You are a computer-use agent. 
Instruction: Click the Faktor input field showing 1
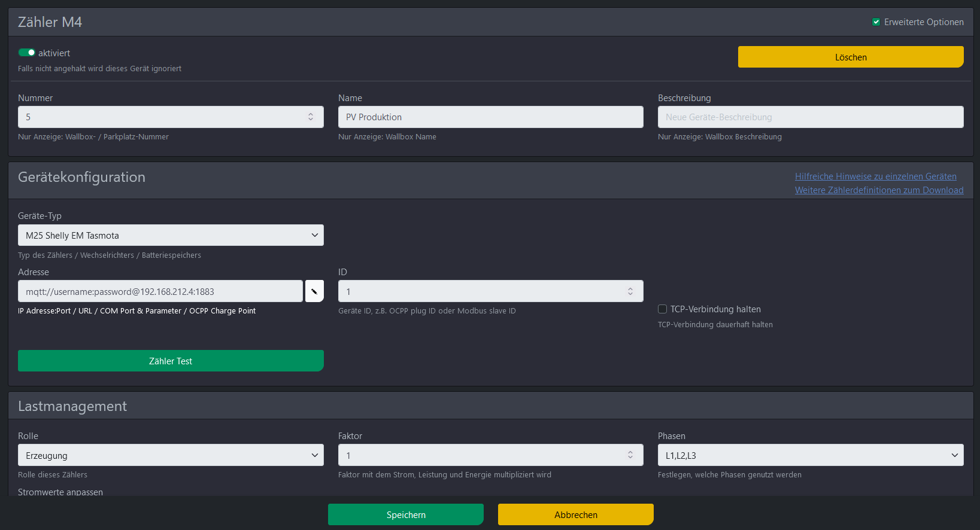point(491,455)
